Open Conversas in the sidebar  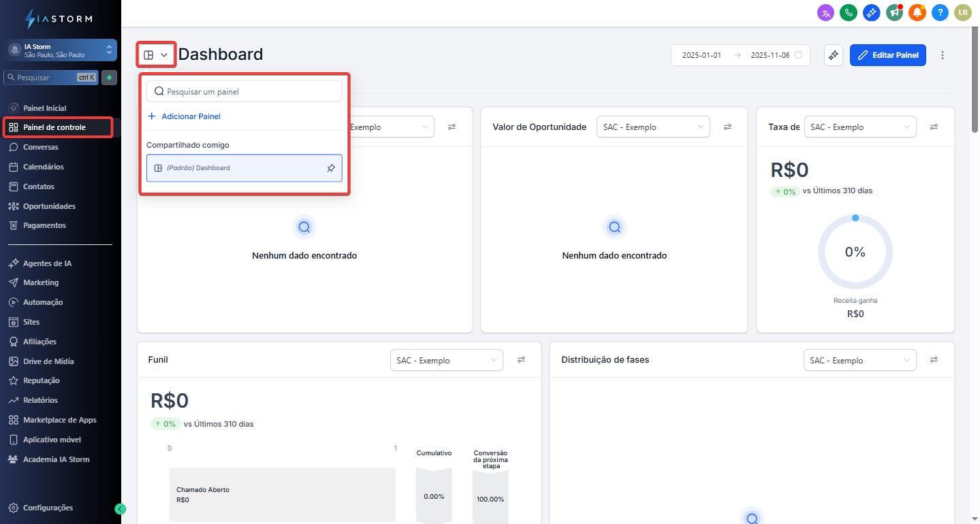click(41, 147)
